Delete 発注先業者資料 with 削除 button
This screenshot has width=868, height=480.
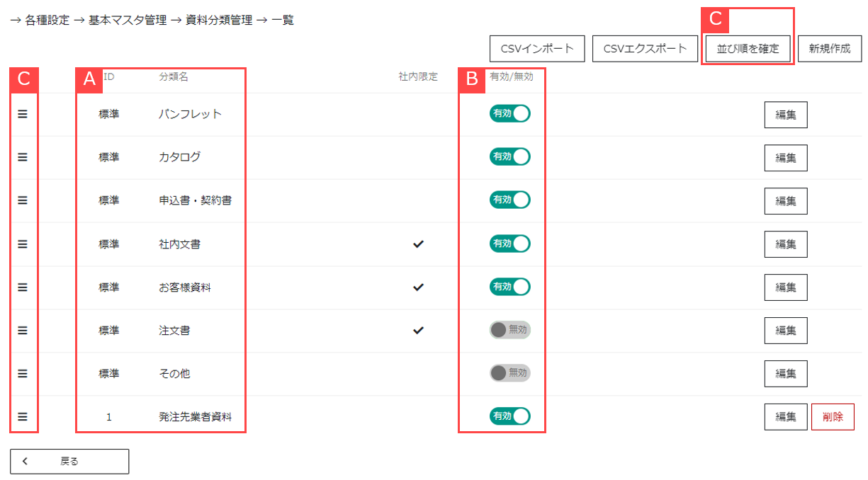[833, 417]
